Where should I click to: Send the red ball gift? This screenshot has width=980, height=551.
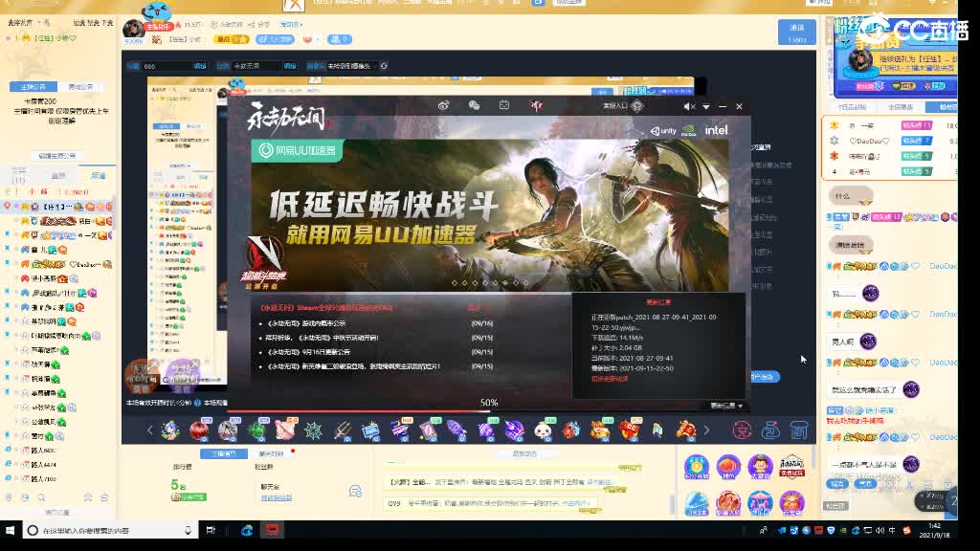point(199,430)
